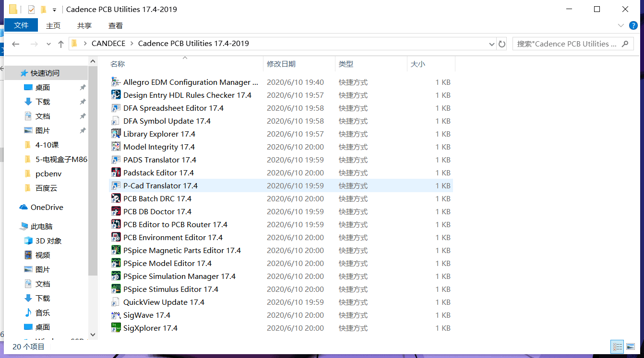This screenshot has width=644, height=358.
Task: Go up one folder level
Action: point(61,44)
